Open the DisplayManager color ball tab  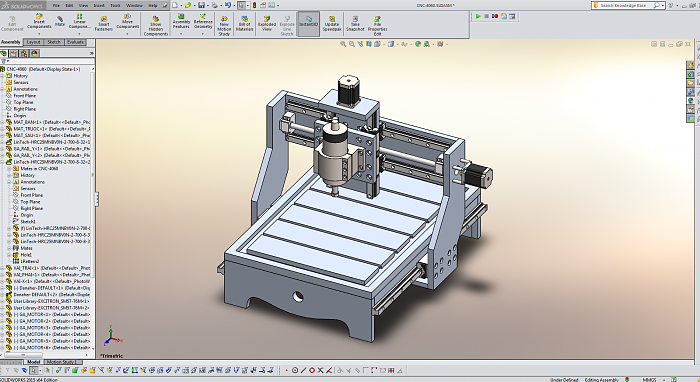pos(34,53)
